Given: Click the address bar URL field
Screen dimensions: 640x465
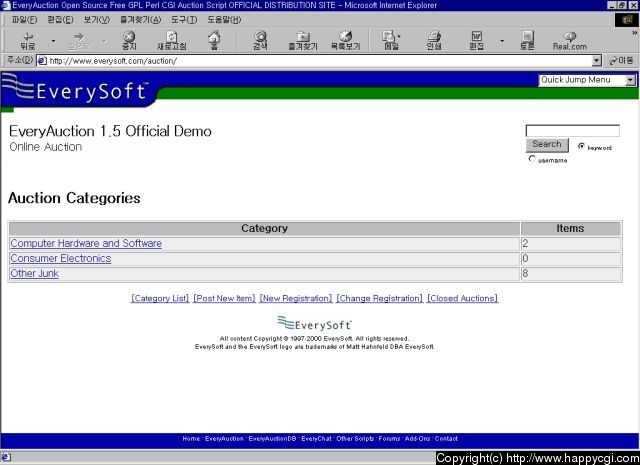Looking at the screenshot, I should (314, 61).
